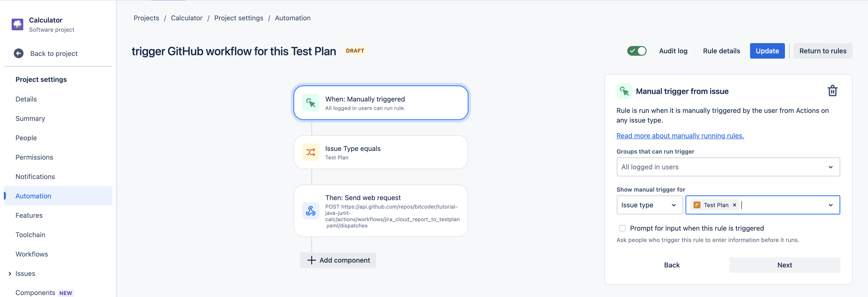The height and width of the screenshot is (297, 868).
Task: Open Toolchain settings
Action: pyautogui.click(x=30, y=235)
